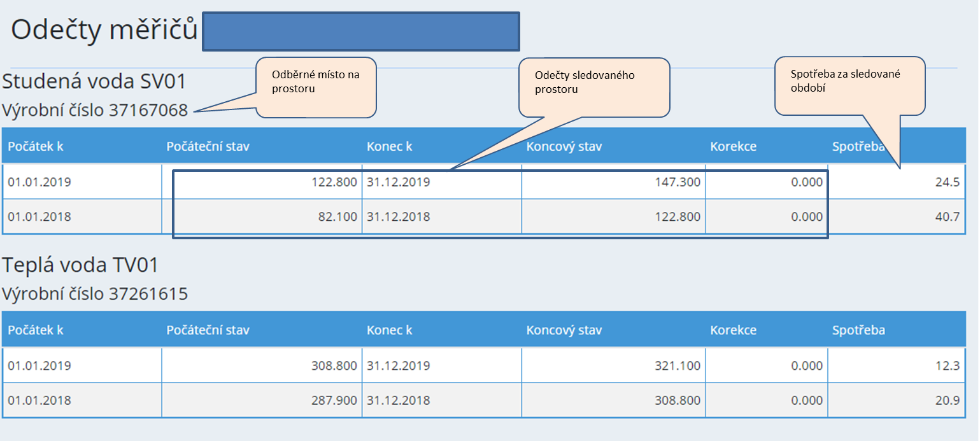Click 'Spotřeba' header in the Teplá voda table

coord(858,330)
